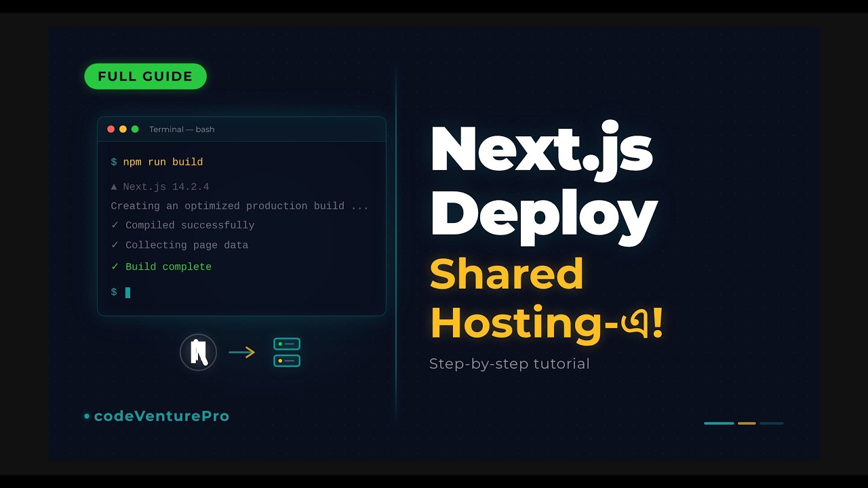
Task: Click the FULL GUIDE green badge
Action: pyautogui.click(x=145, y=77)
